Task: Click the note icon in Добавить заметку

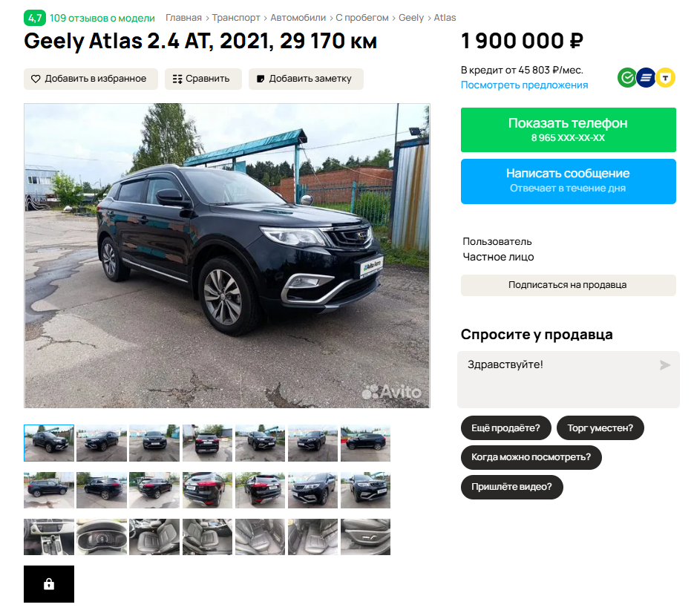Action: 261,79
